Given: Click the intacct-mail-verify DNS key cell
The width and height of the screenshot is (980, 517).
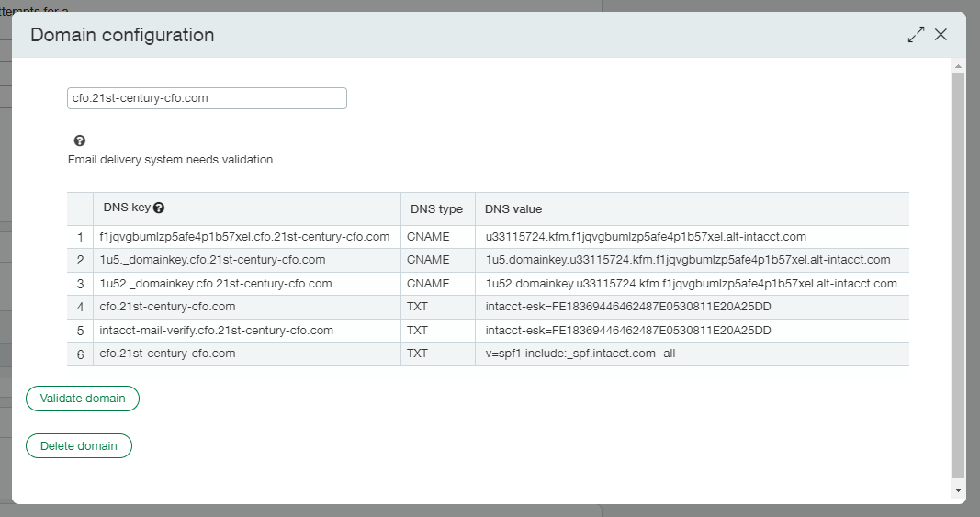Looking at the screenshot, I should (x=216, y=331).
